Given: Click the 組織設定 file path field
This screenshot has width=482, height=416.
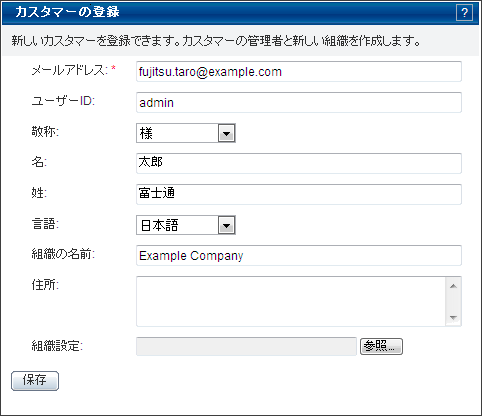Looking at the screenshot, I should pos(246,347).
